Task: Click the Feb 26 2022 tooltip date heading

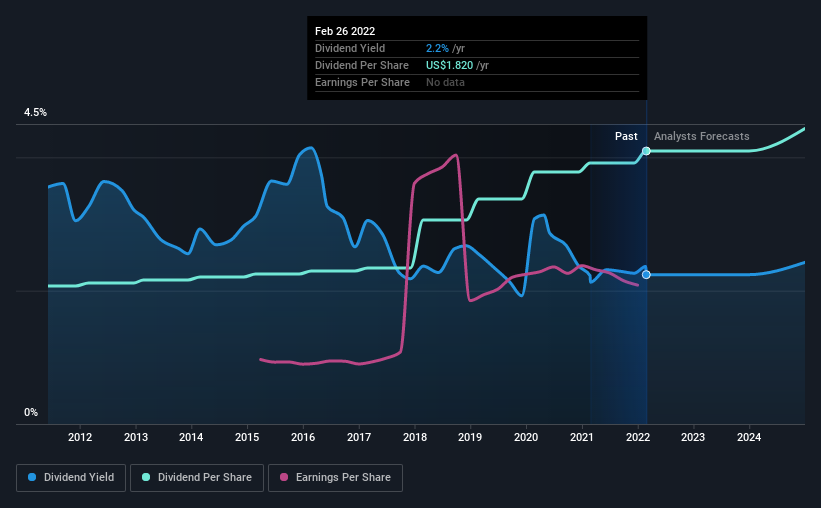Action: (345, 31)
